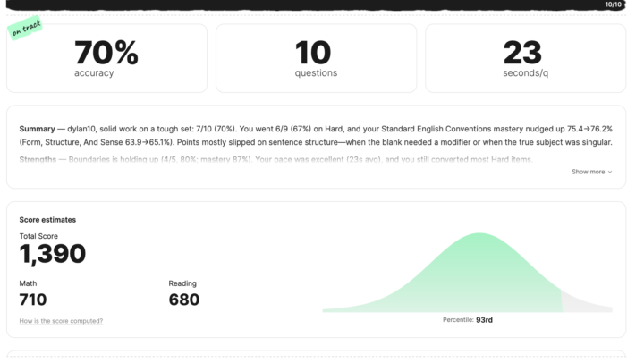The width and height of the screenshot is (644, 363).
Task: Click the 70% accuracy stat card
Action: (106, 58)
